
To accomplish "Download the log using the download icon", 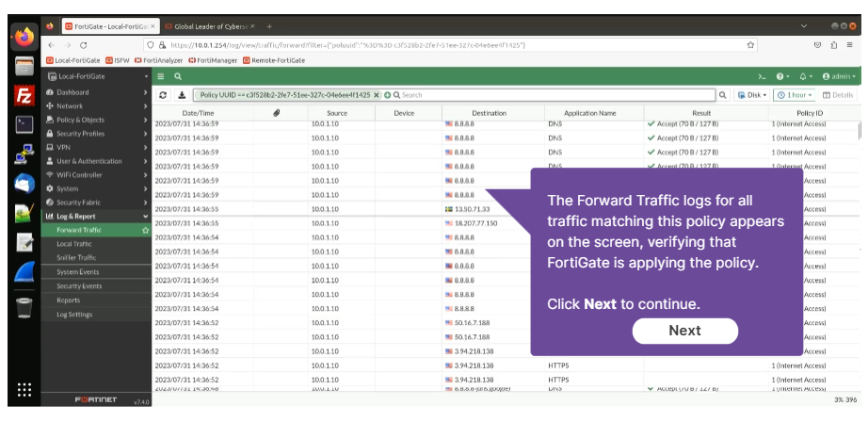I will click(182, 95).
